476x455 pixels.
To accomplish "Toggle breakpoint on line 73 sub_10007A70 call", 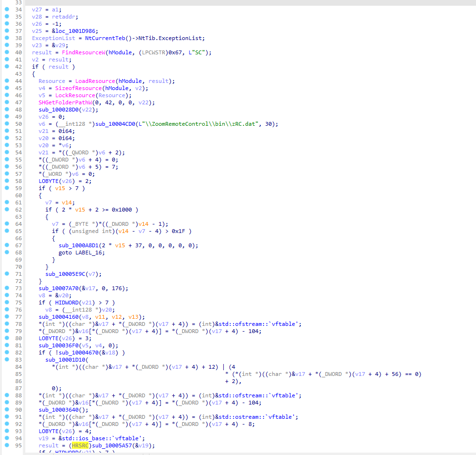I will [6, 288].
